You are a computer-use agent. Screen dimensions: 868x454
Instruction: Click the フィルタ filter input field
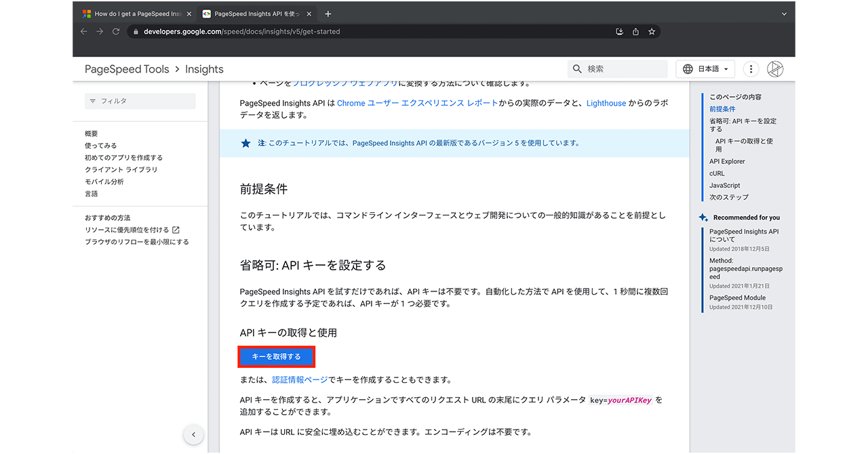[x=140, y=101]
